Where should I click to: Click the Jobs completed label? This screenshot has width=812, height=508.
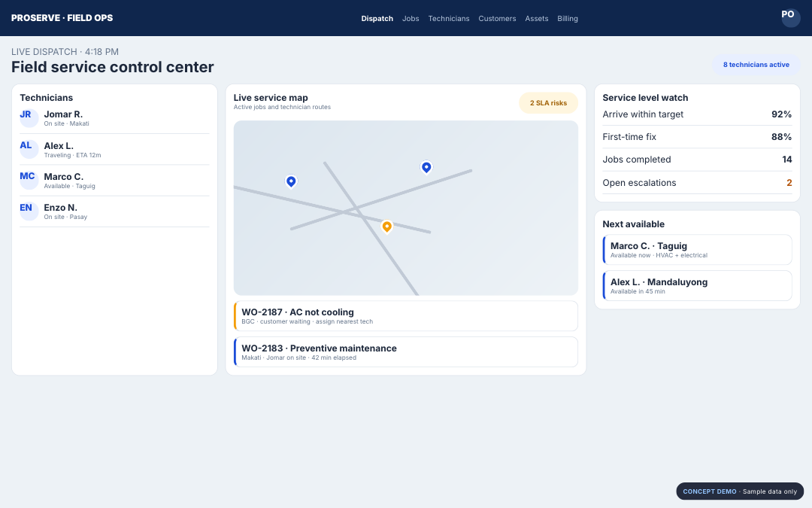(637, 160)
